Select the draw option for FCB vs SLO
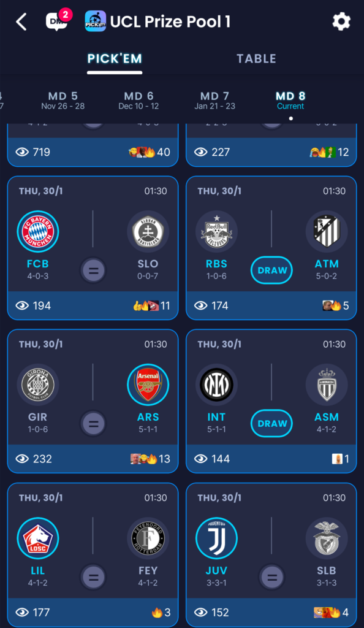 93,270
